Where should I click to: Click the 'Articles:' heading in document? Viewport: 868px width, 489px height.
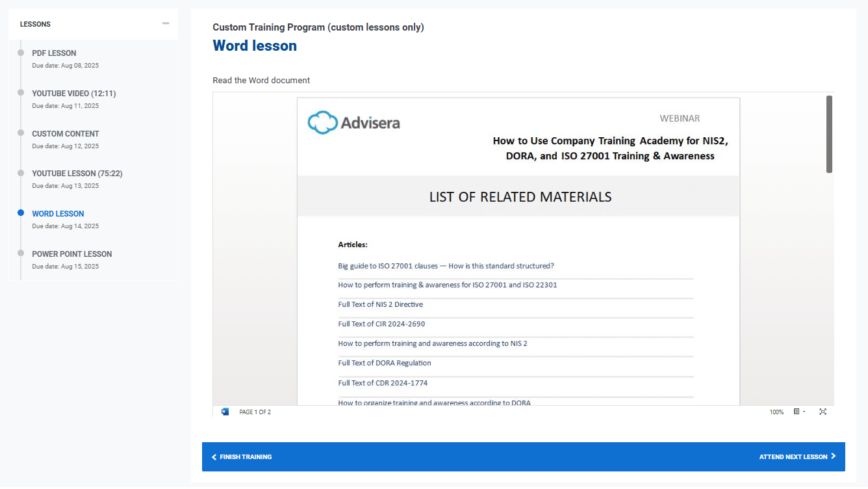(x=353, y=244)
